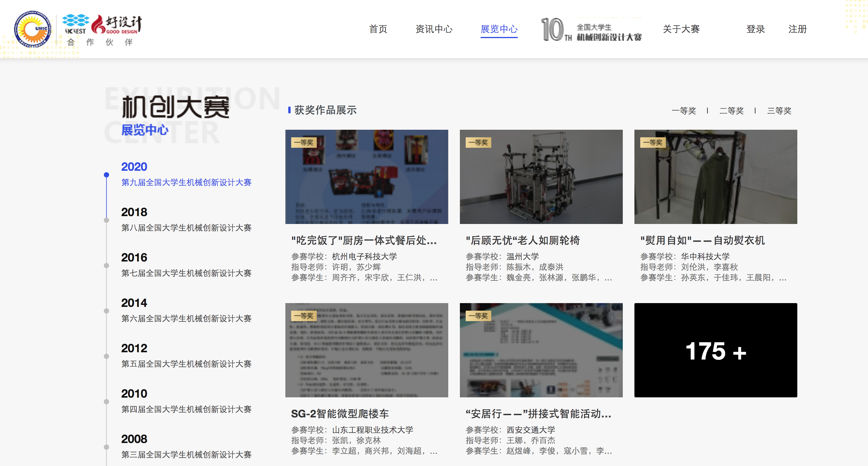Open 第五届全国大学生机械创新设计大赛 link
Image resolution: width=868 pixels, height=466 pixels.
pos(186,364)
